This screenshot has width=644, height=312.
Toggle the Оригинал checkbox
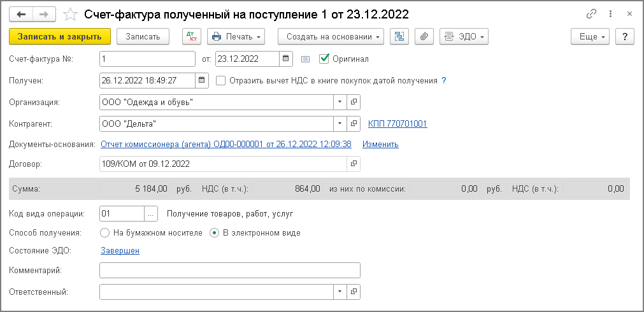click(x=325, y=59)
